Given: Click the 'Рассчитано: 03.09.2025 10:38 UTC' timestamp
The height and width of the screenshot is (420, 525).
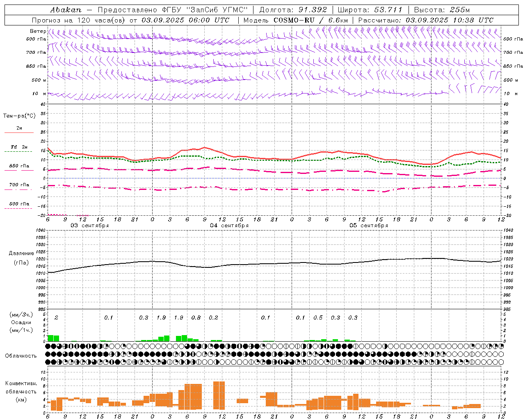Looking at the screenshot, I should click(x=426, y=20).
